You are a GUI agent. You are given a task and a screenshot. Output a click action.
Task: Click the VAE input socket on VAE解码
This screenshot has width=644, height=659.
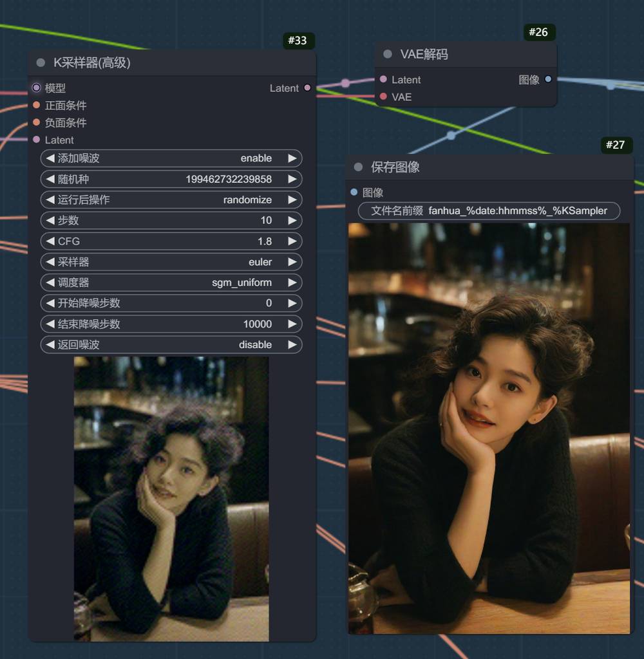tap(384, 97)
